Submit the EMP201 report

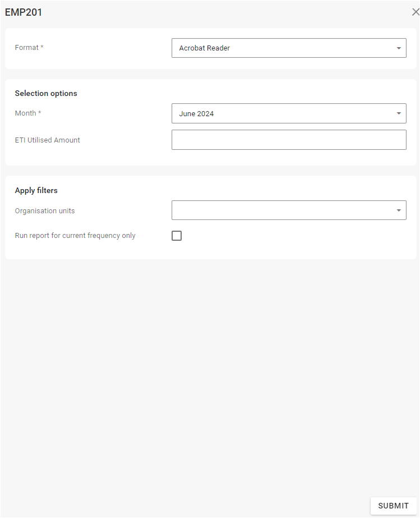(393, 506)
